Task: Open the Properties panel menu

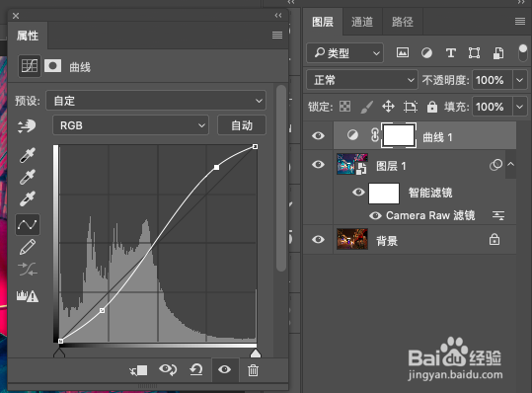Action: 277,36
